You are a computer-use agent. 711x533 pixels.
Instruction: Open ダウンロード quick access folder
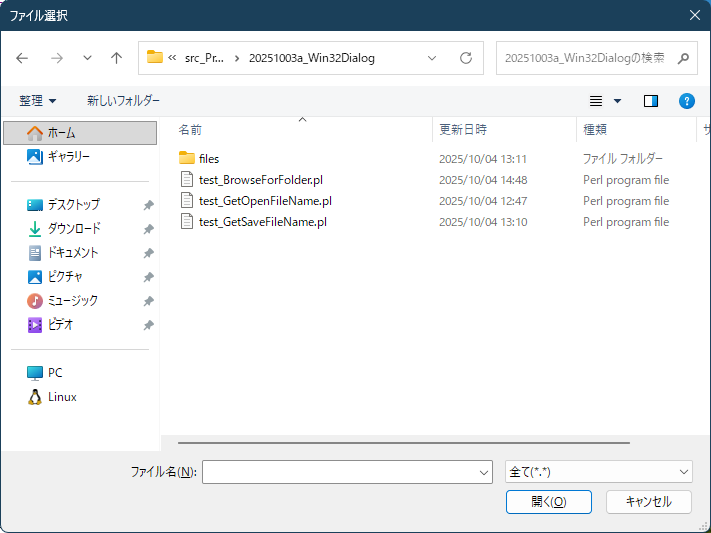pos(74,228)
